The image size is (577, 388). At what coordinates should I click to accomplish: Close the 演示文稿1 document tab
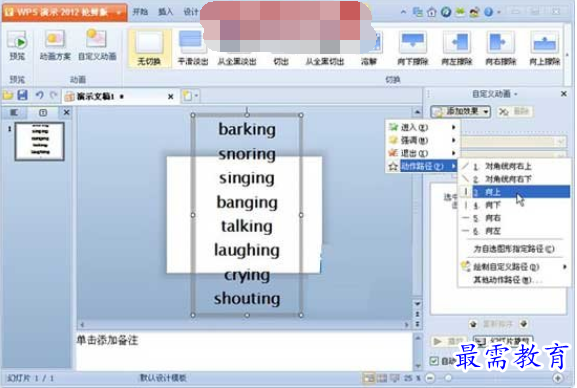point(170,97)
